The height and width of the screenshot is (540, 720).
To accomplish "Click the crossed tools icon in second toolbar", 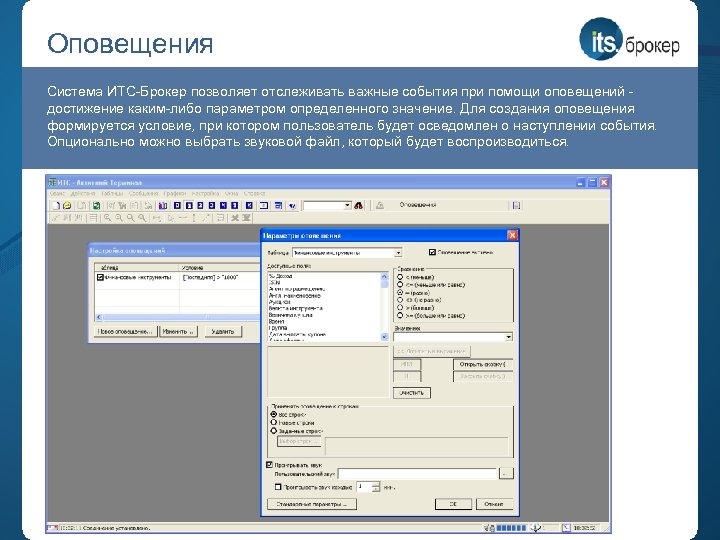I will (x=235, y=218).
